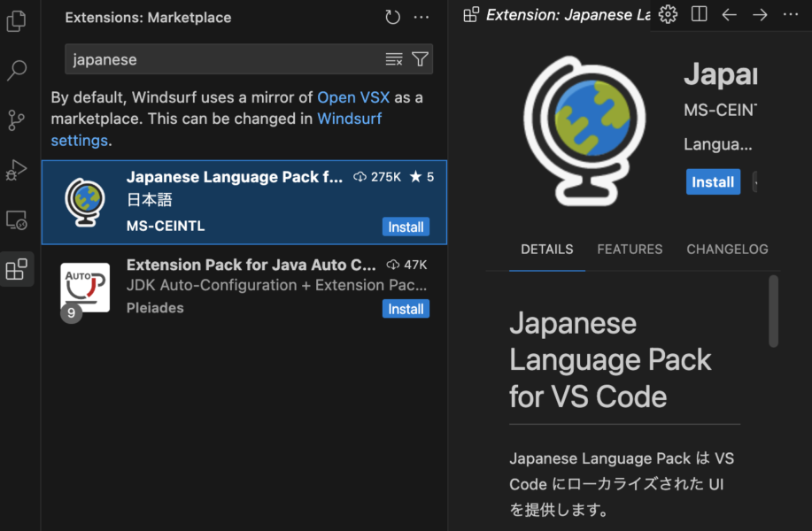Click the 47K download count
Viewport: 812px width, 531px height.
(406, 265)
